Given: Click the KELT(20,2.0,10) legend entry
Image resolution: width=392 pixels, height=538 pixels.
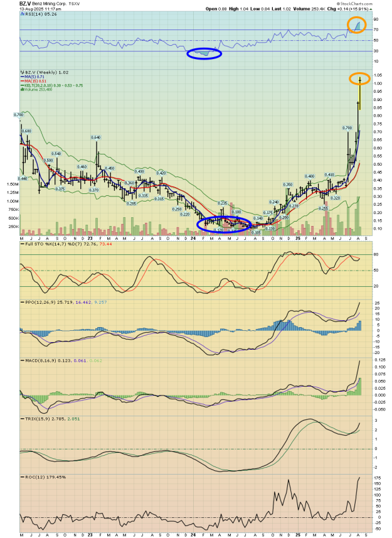Looking at the screenshot, I should (x=53, y=85).
